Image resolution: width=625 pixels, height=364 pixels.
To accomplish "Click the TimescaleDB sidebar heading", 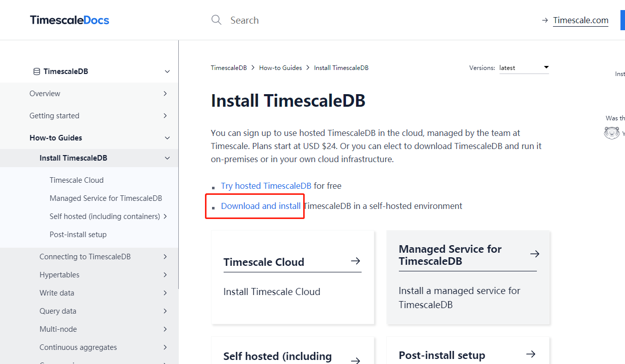I will [66, 71].
